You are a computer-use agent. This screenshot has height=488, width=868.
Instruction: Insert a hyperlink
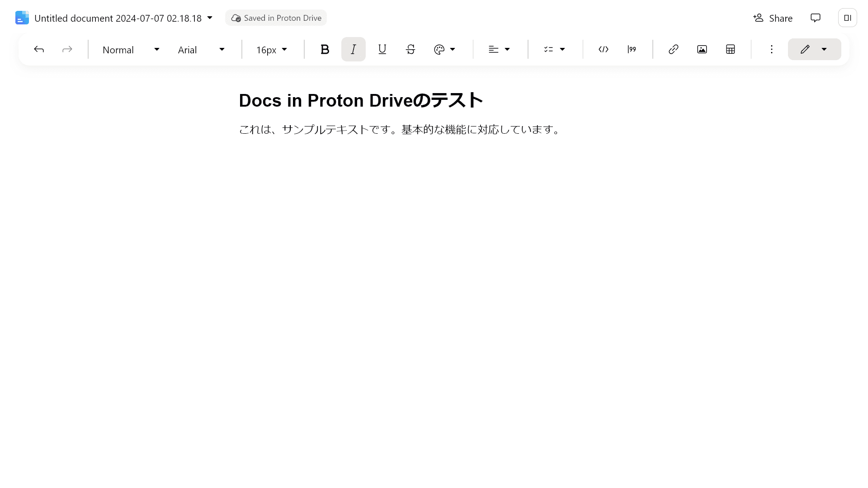click(x=673, y=49)
